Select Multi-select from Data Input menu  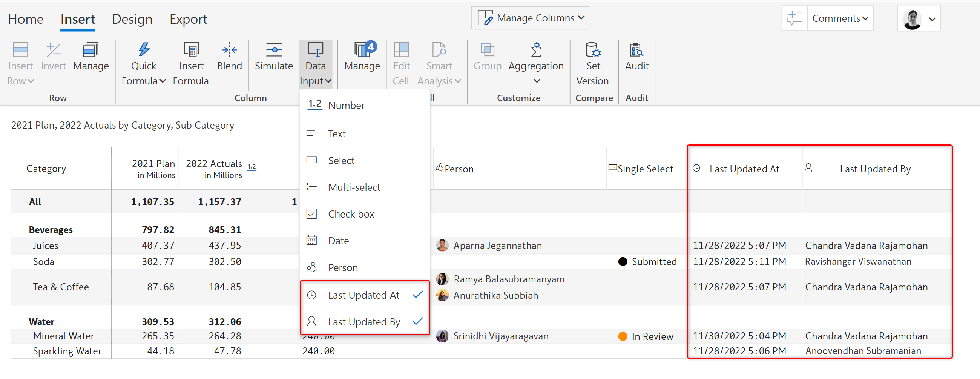(x=354, y=187)
